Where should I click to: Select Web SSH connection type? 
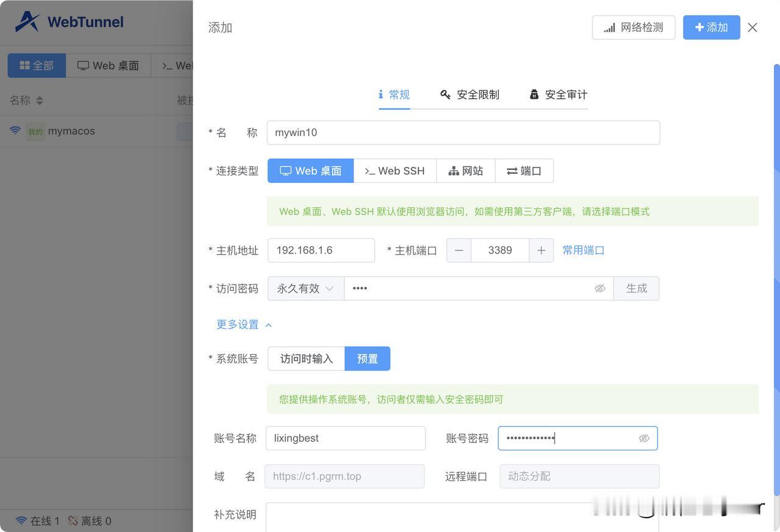[394, 171]
